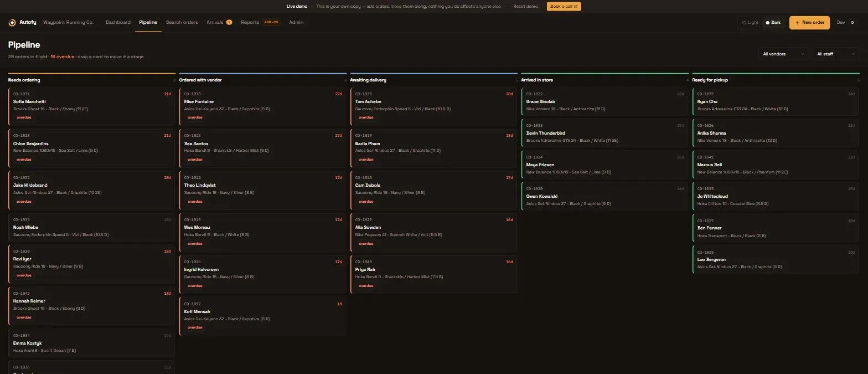This screenshot has width=868, height=374.
Task: Click the 16 overdue count text
Action: pyautogui.click(x=62, y=57)
